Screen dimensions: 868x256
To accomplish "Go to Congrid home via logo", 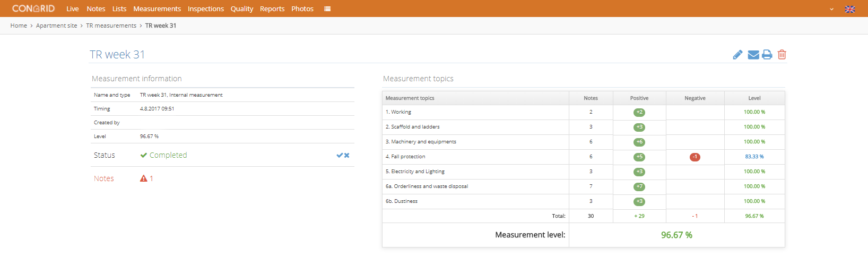I will coord(33,8).
